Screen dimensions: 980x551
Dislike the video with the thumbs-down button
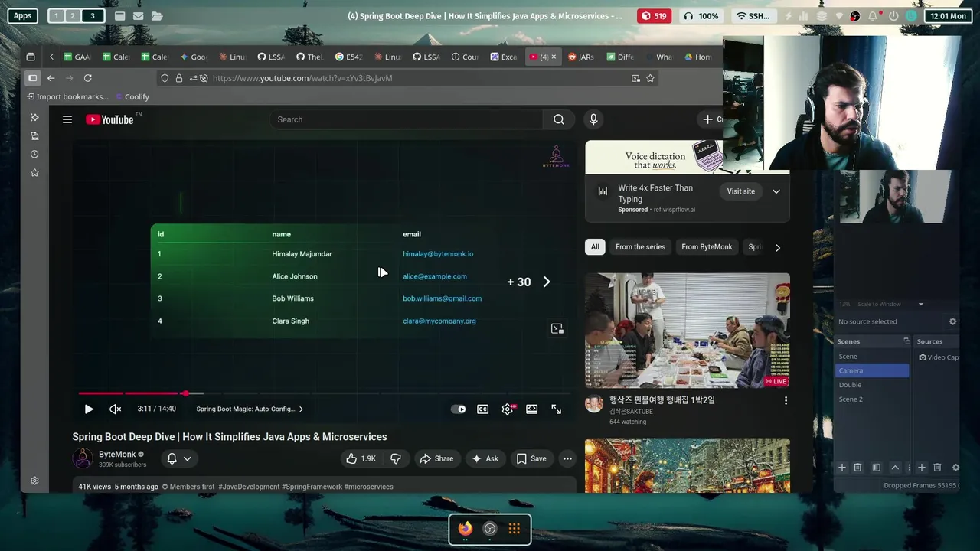(396, 458)
